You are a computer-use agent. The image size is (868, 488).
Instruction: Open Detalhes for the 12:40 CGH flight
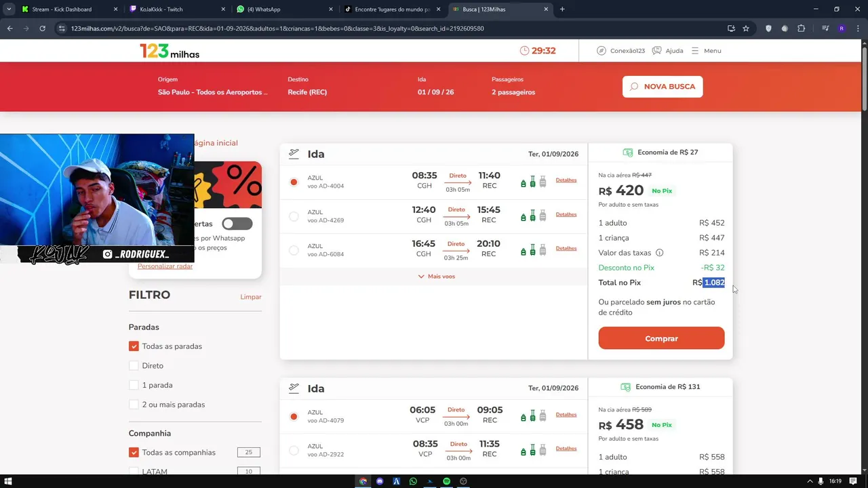[566, 214]
